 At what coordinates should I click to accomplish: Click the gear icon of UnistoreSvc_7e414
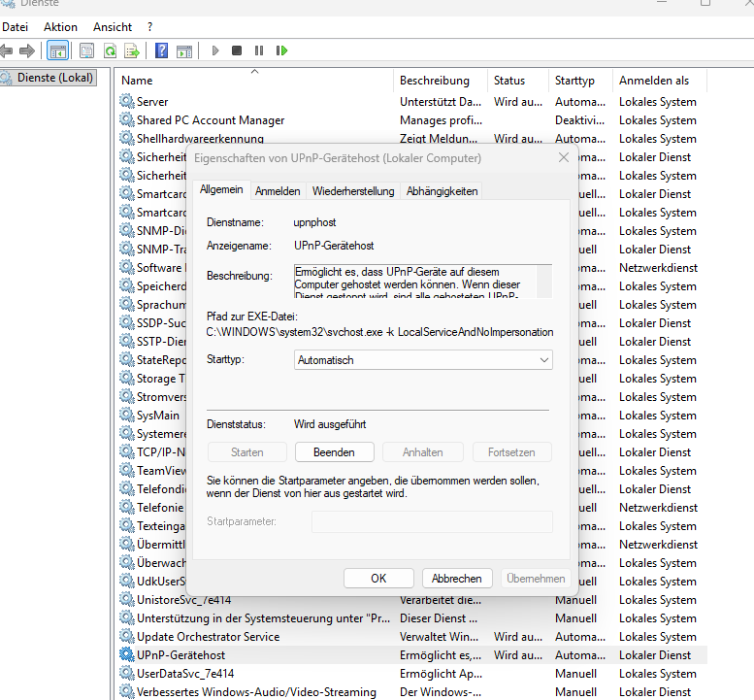click(x=126, y=599)
